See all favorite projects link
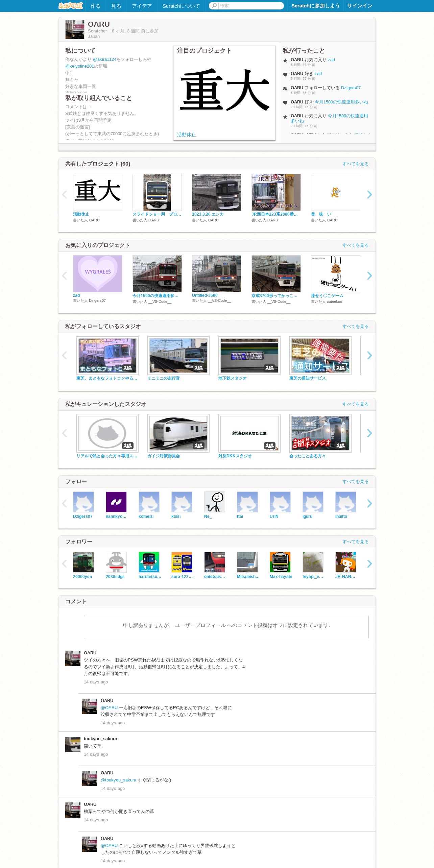 [x=355, y=245]
